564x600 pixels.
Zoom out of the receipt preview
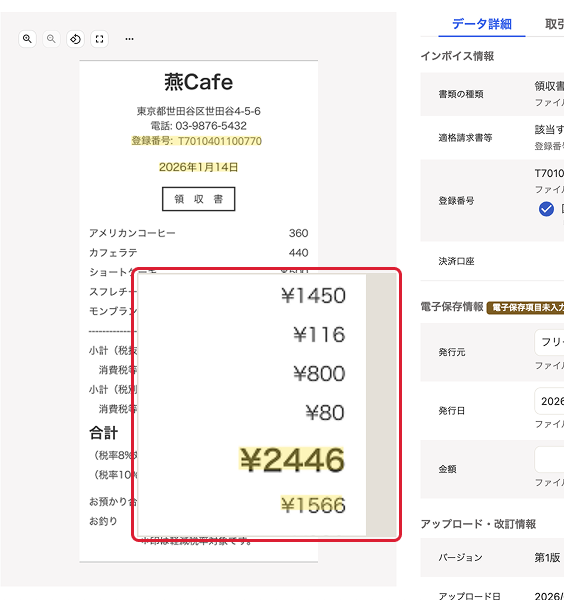coord(51,39)
